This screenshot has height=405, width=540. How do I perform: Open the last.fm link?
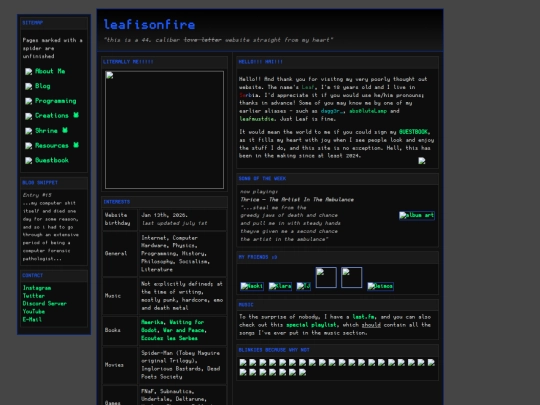coord(364,317)
